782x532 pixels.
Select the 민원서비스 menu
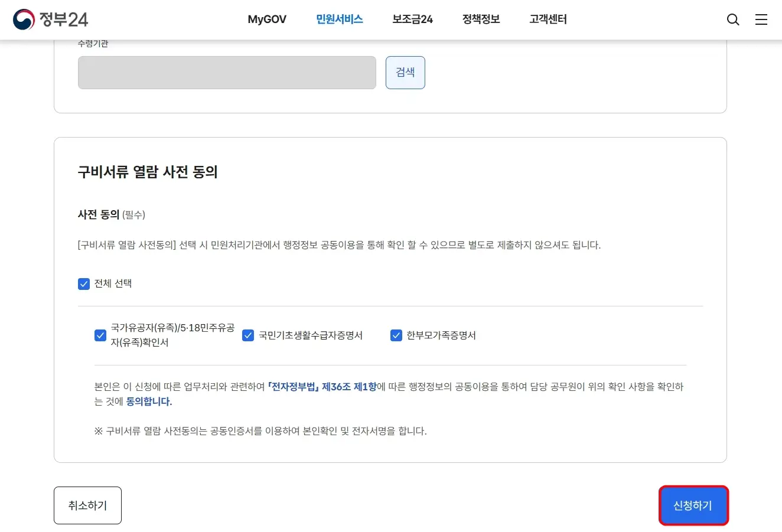point(340,19)
